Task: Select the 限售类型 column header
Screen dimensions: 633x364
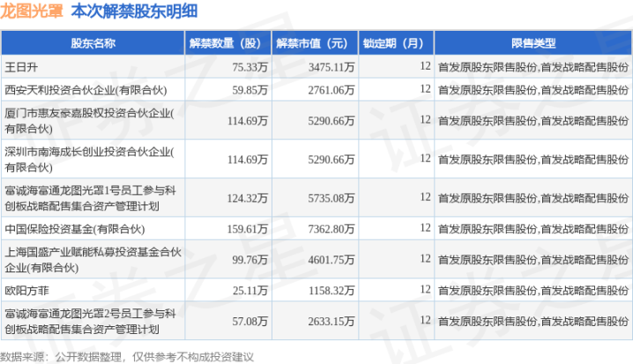Action: point(533,43)
